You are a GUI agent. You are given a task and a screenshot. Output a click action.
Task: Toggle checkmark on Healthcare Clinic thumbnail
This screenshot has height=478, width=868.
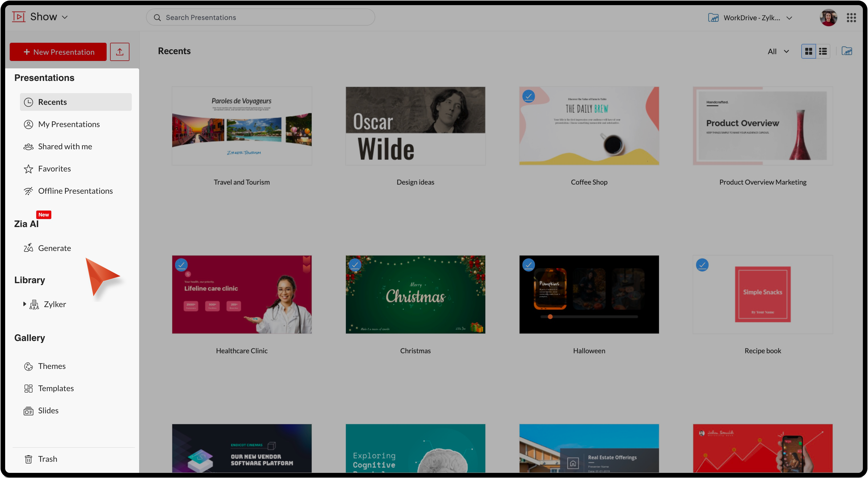(x=181, y=265)
